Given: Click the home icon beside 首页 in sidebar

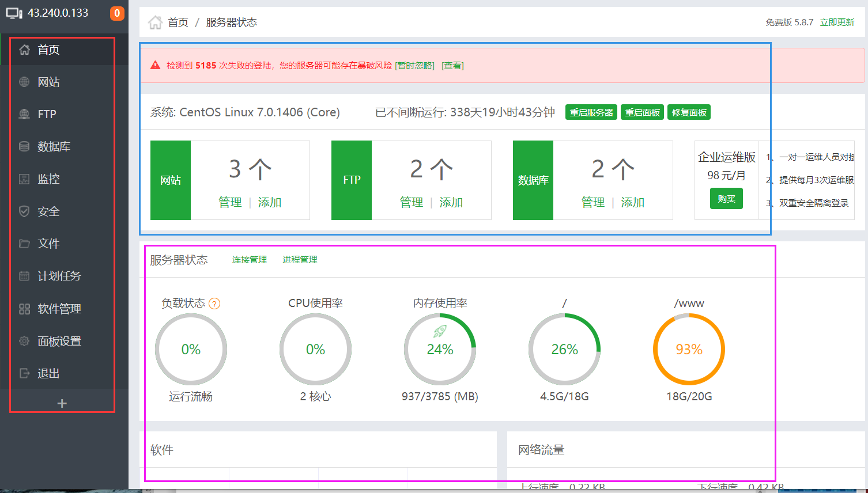Looking at the screenshot, I should pyautogui.click(x=24, y=50).
